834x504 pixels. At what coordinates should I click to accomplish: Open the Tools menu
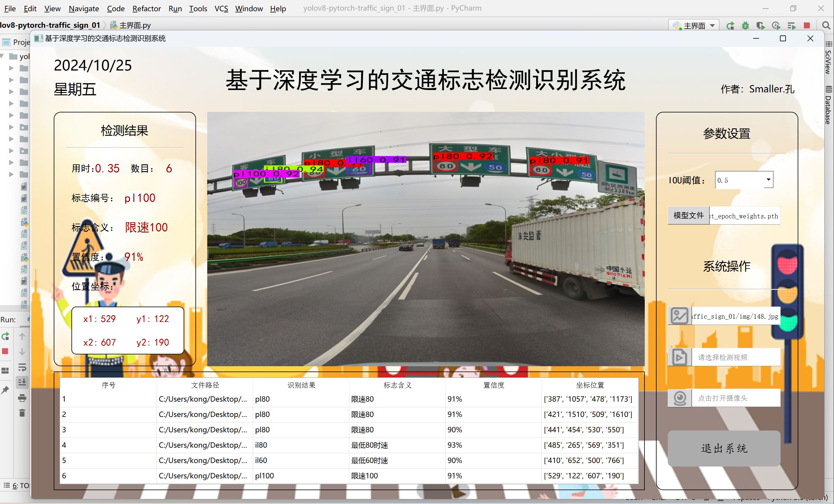tap(198, 9)
